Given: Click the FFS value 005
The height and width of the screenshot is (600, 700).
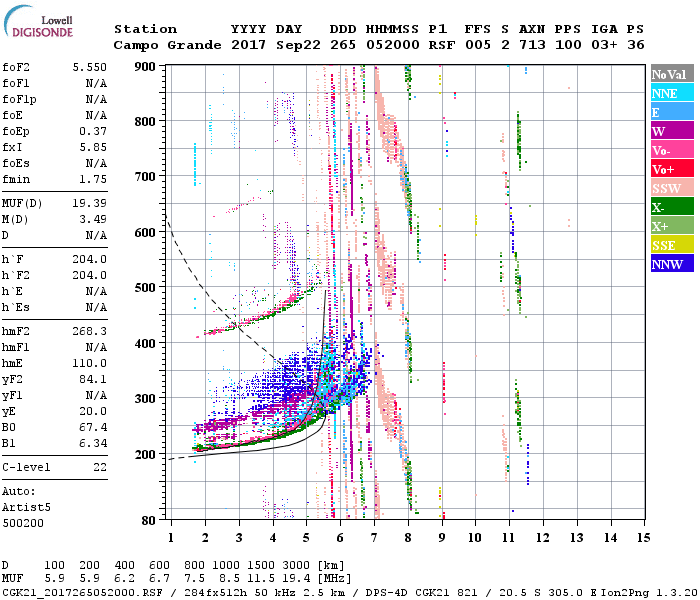Looking at the screenshot, I should (x=478, y=45).
